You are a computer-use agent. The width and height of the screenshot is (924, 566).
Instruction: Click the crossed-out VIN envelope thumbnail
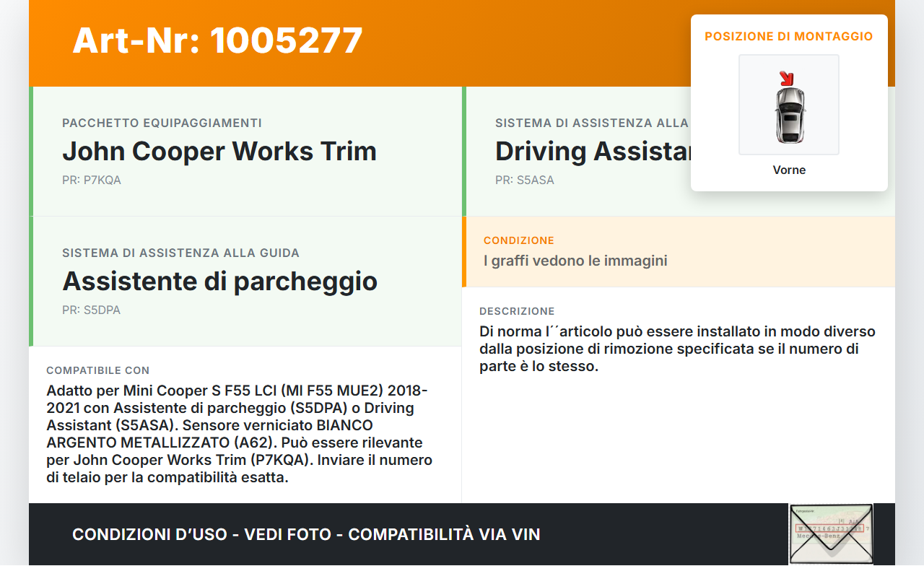click(x=831, y=534)
